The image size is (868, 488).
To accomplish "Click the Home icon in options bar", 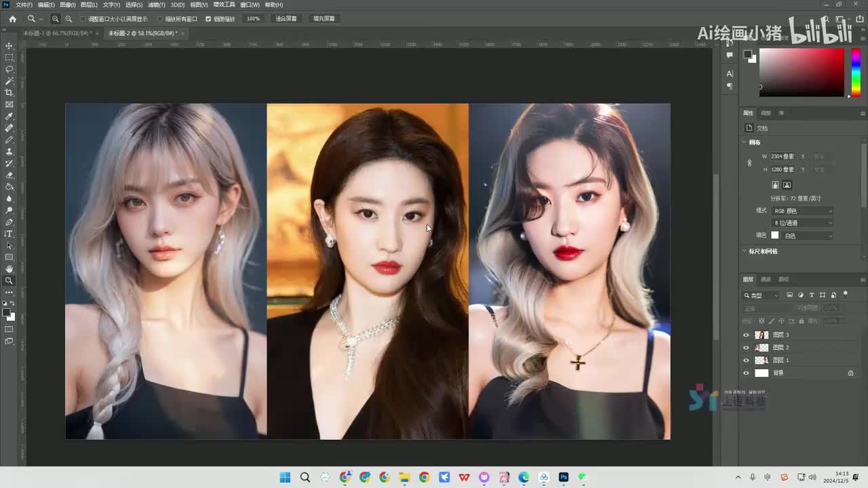I will click(x=12, y=19).
